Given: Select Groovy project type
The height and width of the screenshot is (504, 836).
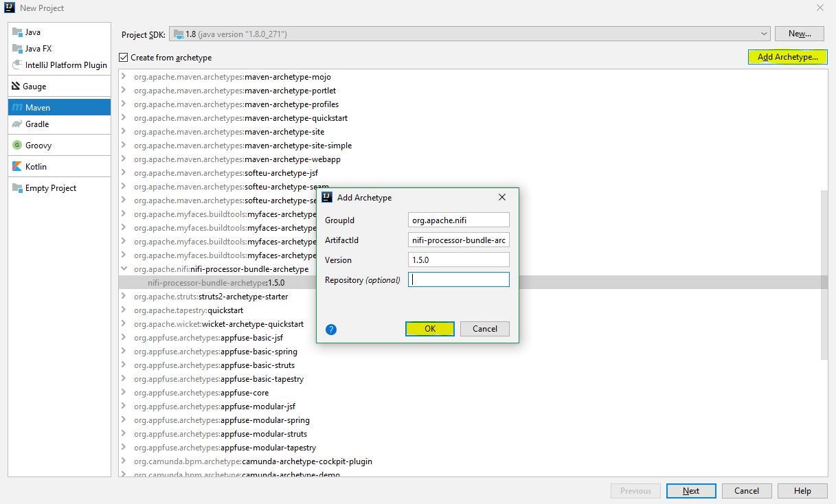Looking at the screenshot, I should coord(59,146).
